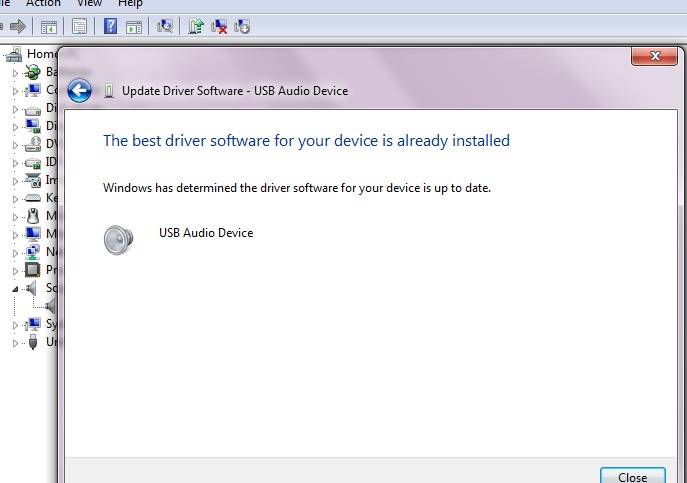Click the forward arrow in Device Manager toolbar
Image resolution: width=687 pixels, height=483 pixels.
pyautogui.click(x=18, y=27)
